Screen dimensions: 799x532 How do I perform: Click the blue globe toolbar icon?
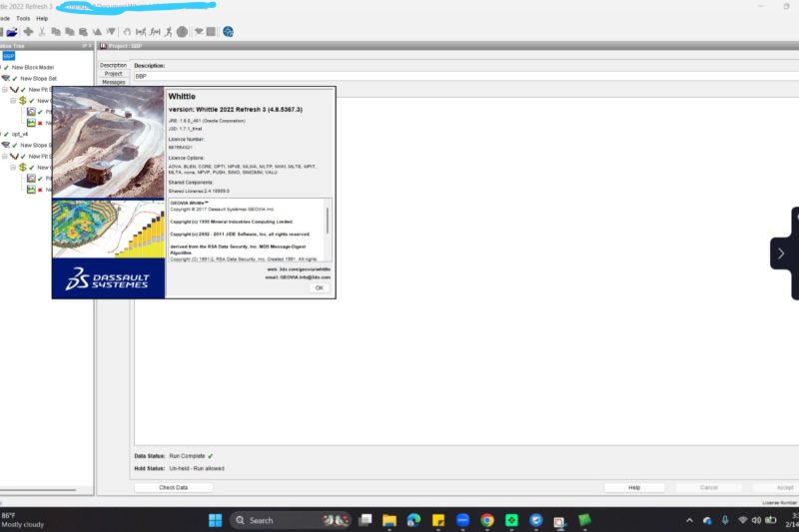coord(228,32)
